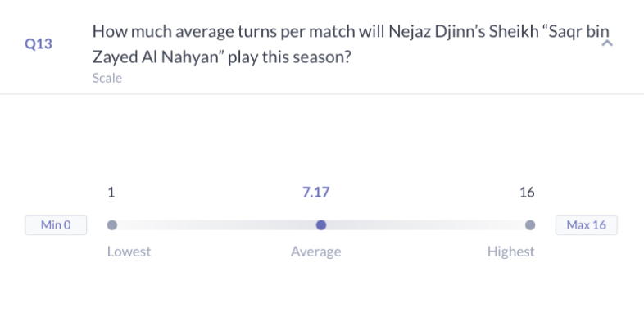Click the 7.17 average value

pyautogui.click(x=315, y=193)
